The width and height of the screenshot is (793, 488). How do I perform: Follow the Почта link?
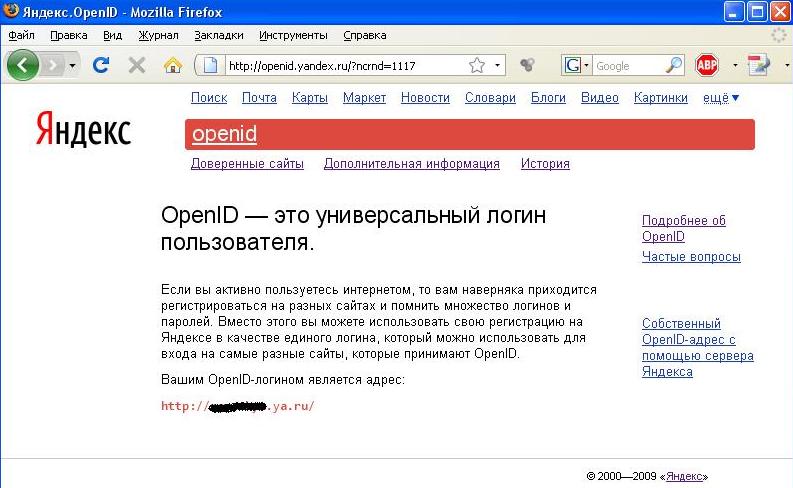click(x=259, y=98)
